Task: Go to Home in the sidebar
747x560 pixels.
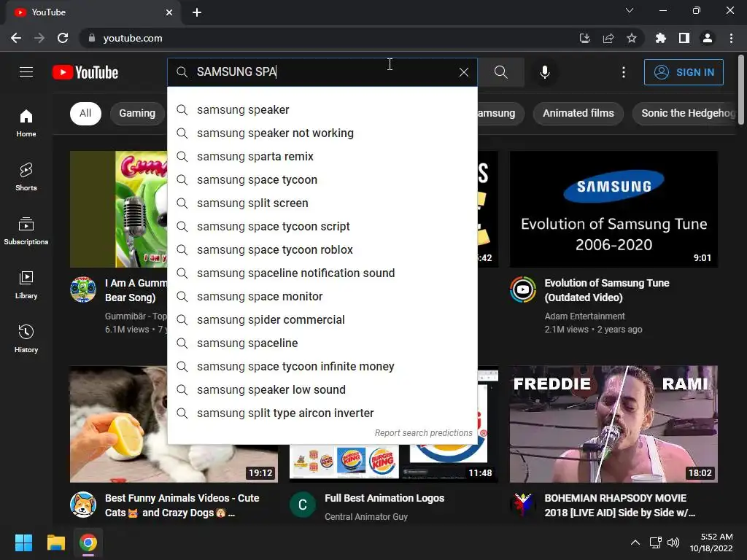Action: click(x=26, y=122)
